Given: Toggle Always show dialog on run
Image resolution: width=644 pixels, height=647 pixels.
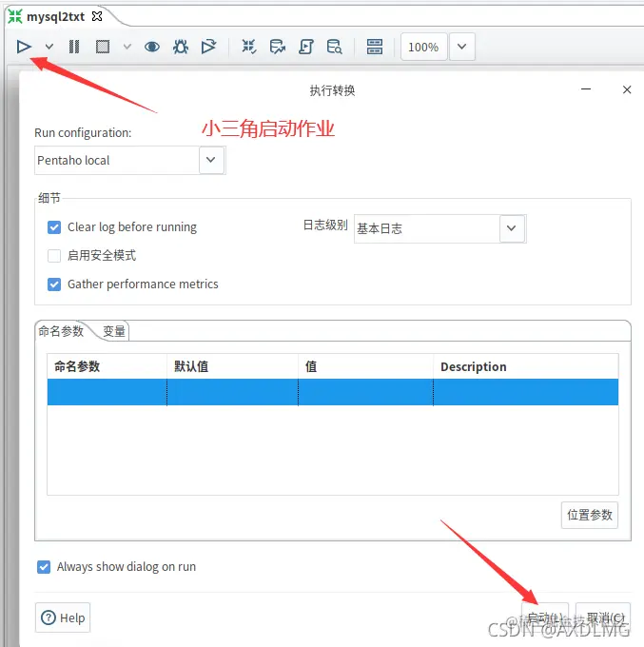Looking at the screenshot, I should 44,567.
